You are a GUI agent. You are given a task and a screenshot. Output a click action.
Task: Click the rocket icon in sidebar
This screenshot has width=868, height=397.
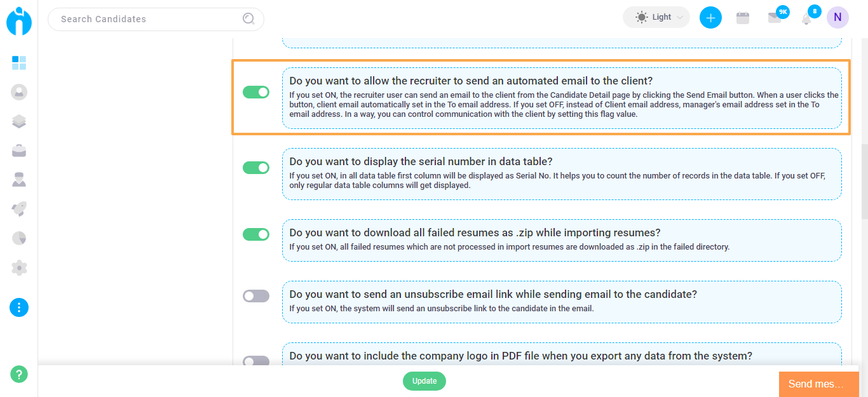click(19, 209)
